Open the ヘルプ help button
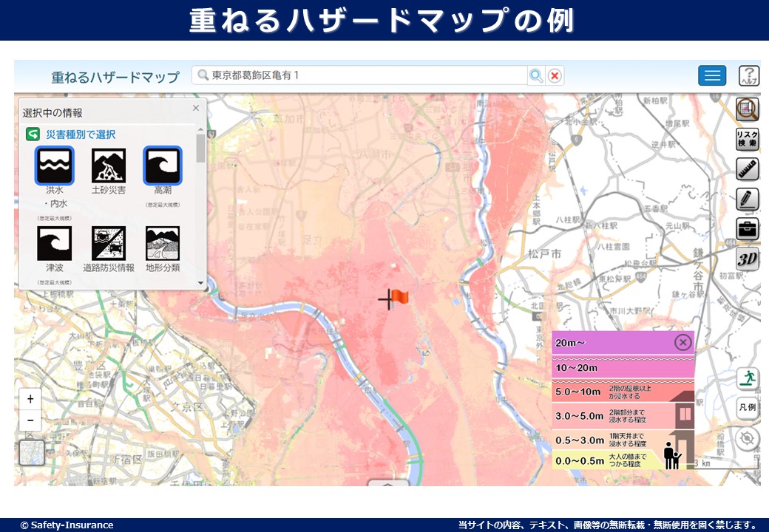The image size is (769, 532). pyautogui.click(x=748, y=75)
